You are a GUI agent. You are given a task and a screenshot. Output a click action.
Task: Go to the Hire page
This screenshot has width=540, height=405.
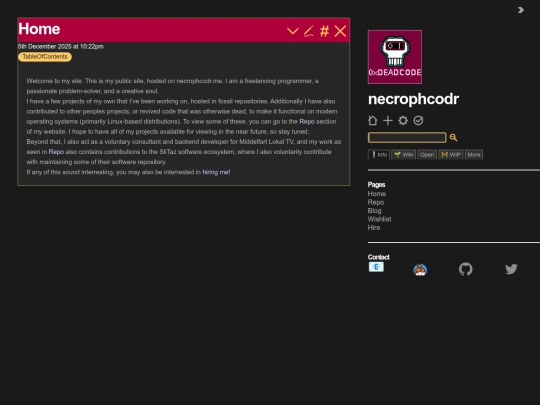[374, 228]
